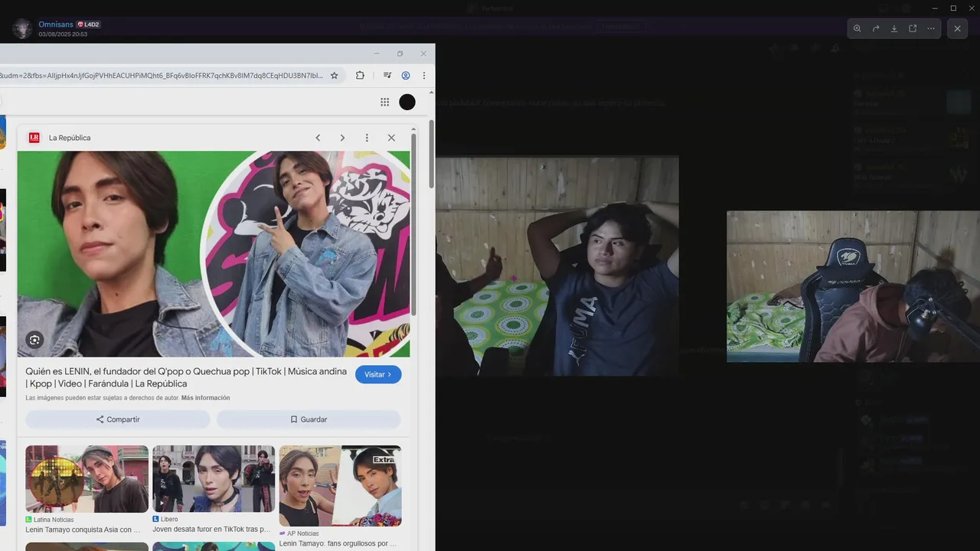Viewport: 980px width, 551px height.
Task: Open the AP Noticias related thumbnail
Action: coord(340,486)
